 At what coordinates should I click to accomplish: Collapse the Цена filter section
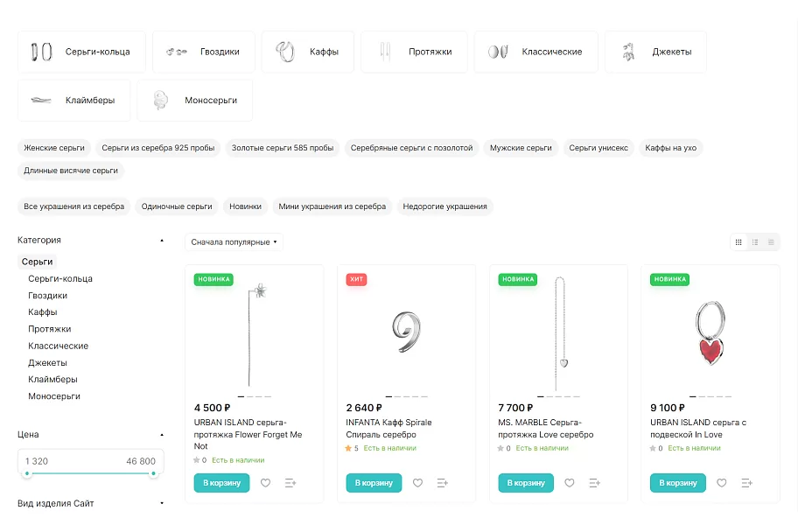[162, 435]
